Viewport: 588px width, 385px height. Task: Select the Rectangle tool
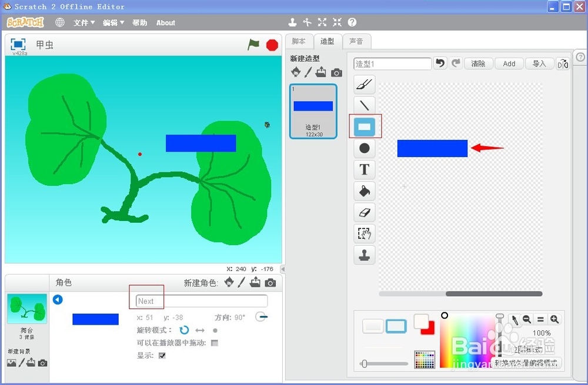(x=364, y=126)
